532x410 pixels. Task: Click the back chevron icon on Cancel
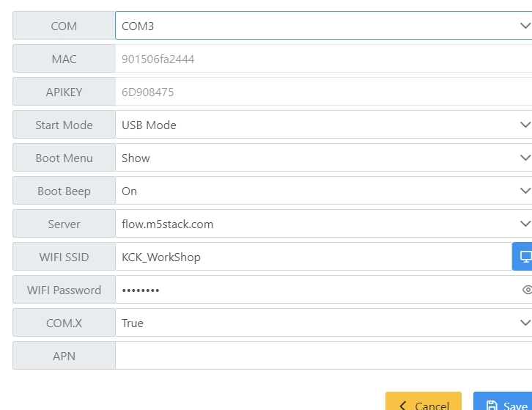[x=402, y=406]
